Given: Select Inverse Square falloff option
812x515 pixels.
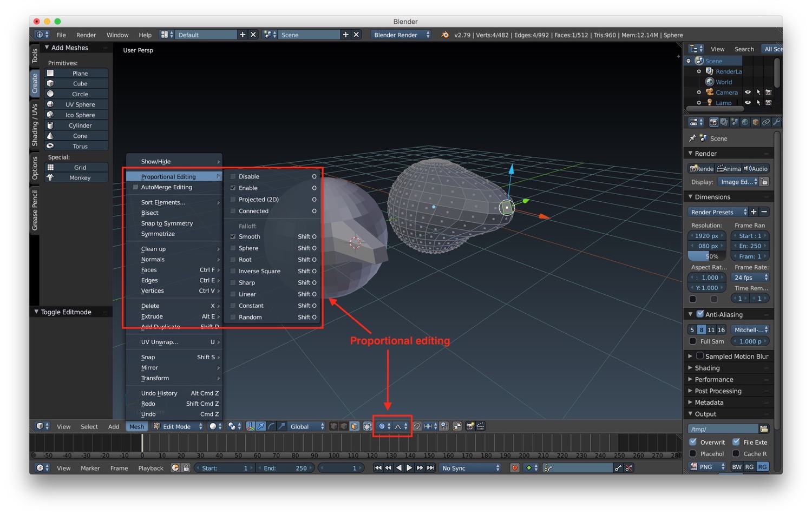Looking at the screenshot, I should click(x=273, y=271).
